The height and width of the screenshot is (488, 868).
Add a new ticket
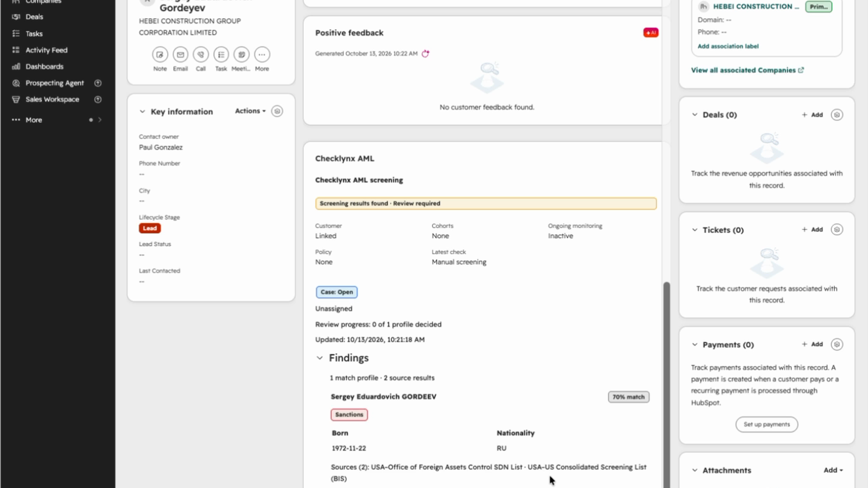[x=812, y=229]
